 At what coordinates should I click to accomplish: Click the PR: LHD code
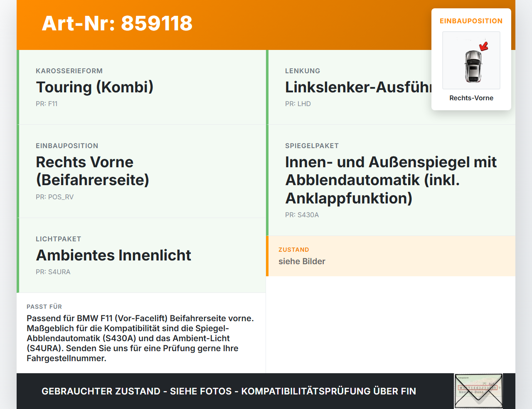(298, 104)
